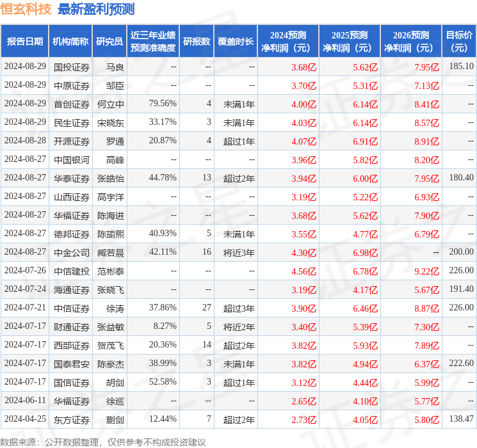Click 海通证券 institution cell
Screen dimensions: 477x448
(x=72, y=290)
